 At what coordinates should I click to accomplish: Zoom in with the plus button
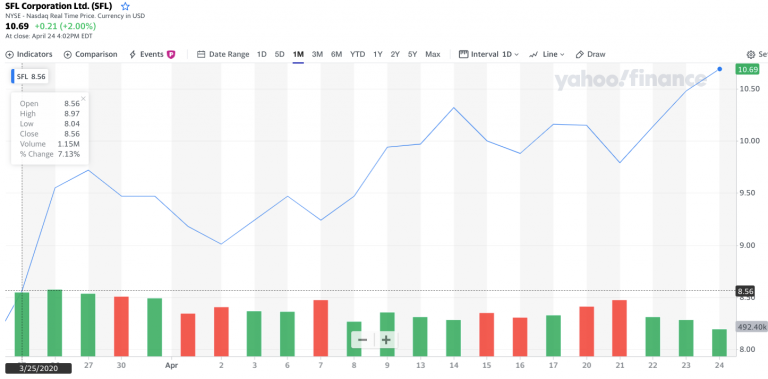point(386,339)
